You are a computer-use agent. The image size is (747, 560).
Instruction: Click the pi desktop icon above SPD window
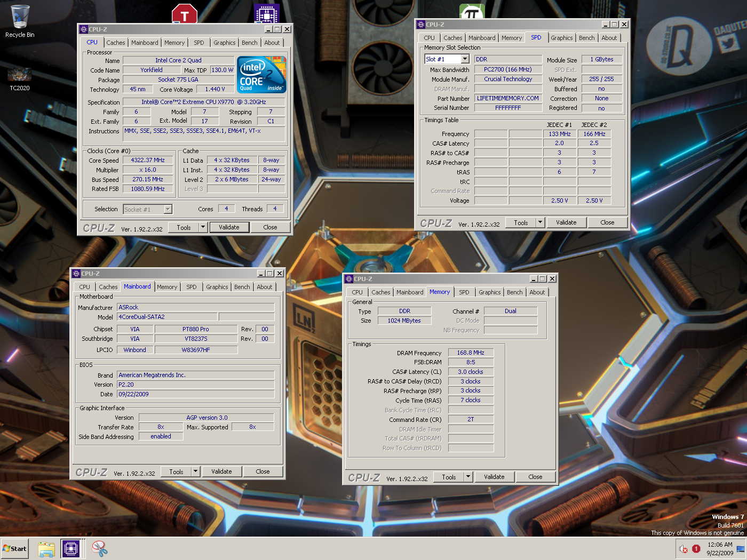click(x=472, y=12)
